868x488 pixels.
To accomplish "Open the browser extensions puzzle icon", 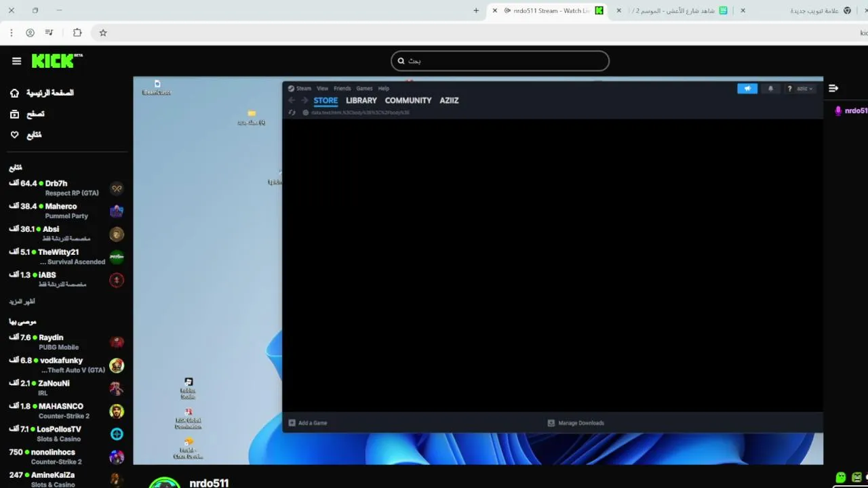I will click(x=77, y=33).
